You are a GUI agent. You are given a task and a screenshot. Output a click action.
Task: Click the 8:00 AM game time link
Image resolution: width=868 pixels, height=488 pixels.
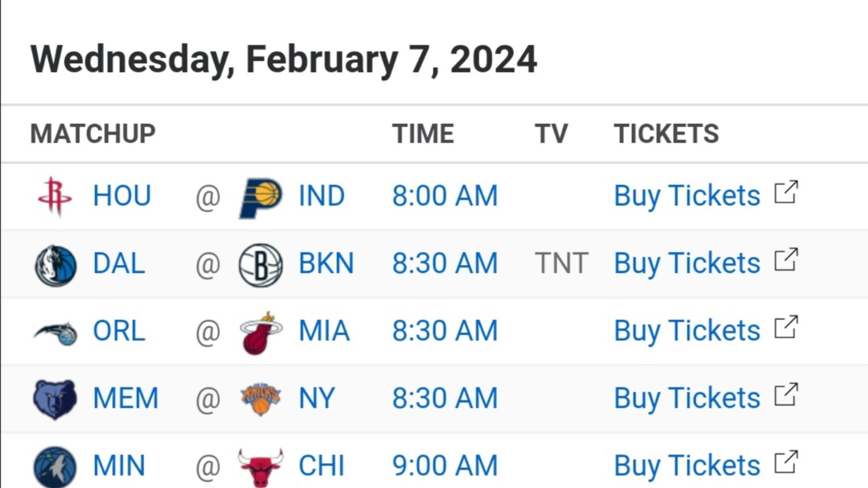click(445, 196)
